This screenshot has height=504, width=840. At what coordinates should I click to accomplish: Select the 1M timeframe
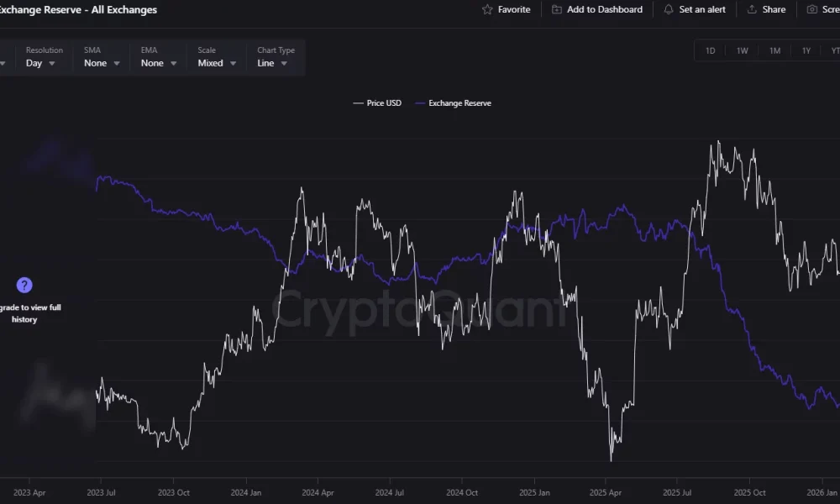pyautogui.click(x=774, y=50)
